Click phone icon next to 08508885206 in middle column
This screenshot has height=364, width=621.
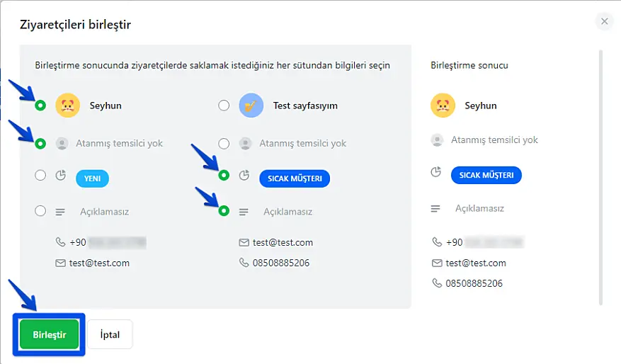244,263
